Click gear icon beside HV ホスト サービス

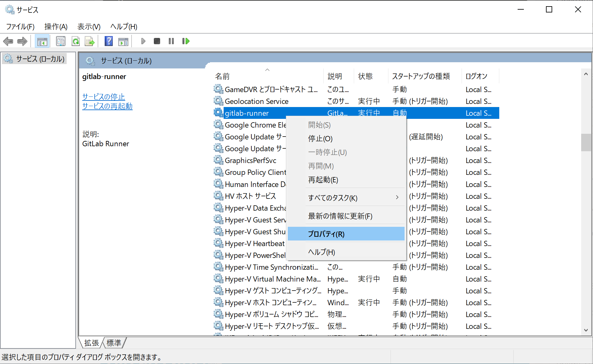tap(219, 196)
